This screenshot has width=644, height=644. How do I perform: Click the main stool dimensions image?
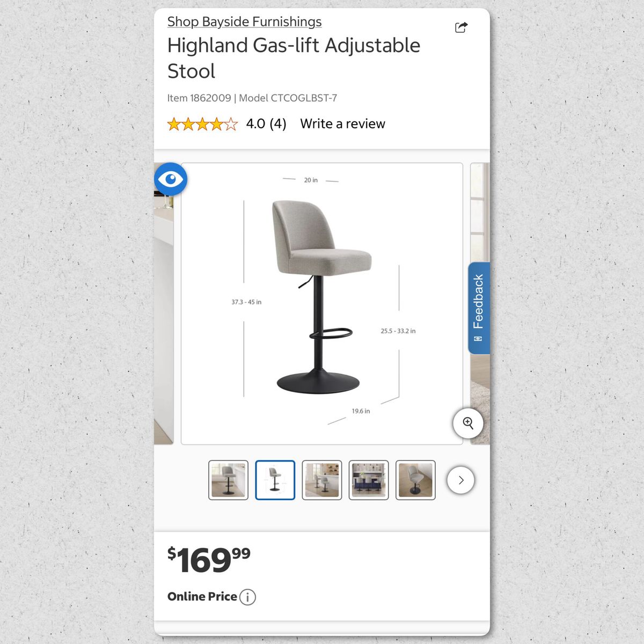click(322, 304)
